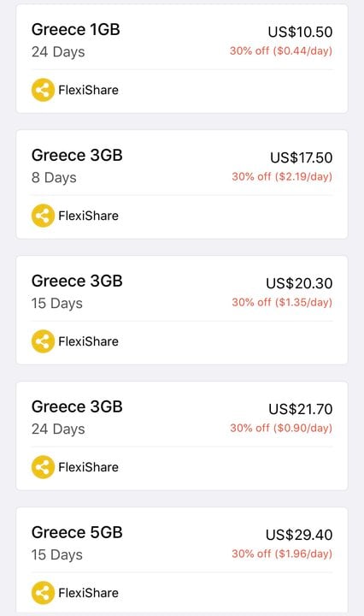364x616 pixels.
Task: Select the Greece 3GB 8 Days plan title
Action: [x=77, y=155]
